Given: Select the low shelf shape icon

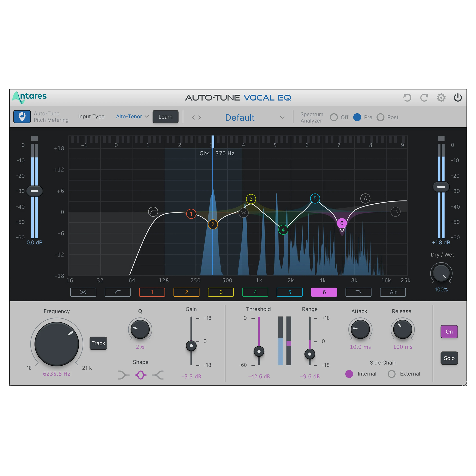Looking at the screenshot, I should point(123,375).
